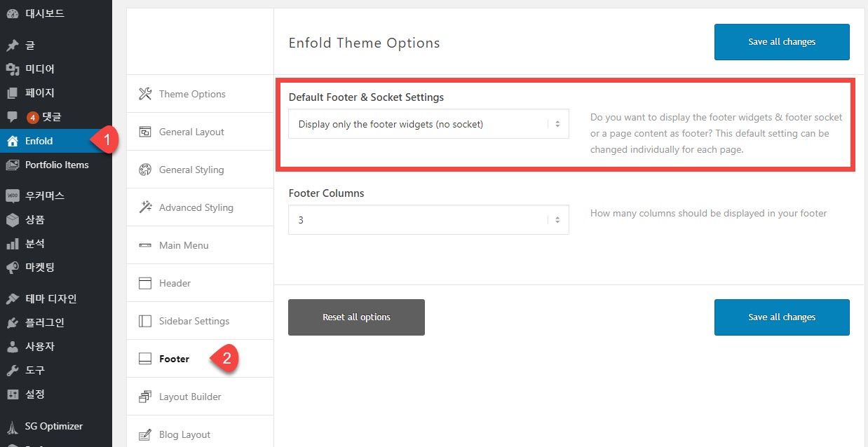Click the pages icon beside 페이지
This screenshot has height=447, width=868.
click(12, 93)
